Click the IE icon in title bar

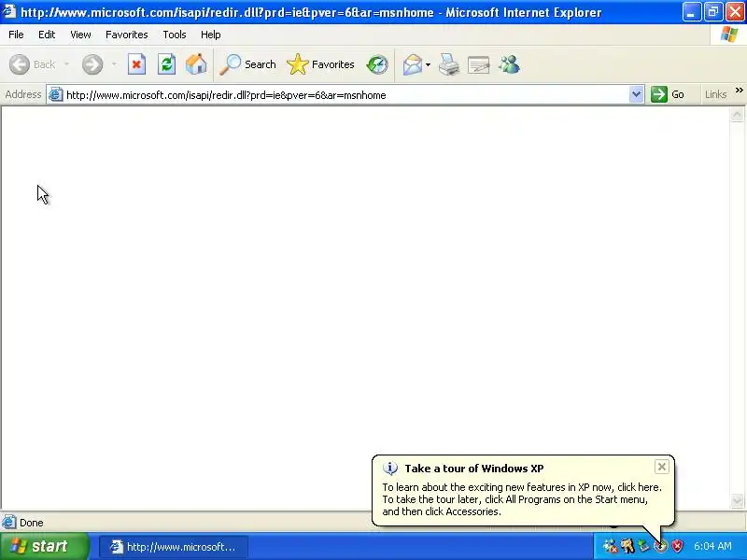tap(9, 11)
